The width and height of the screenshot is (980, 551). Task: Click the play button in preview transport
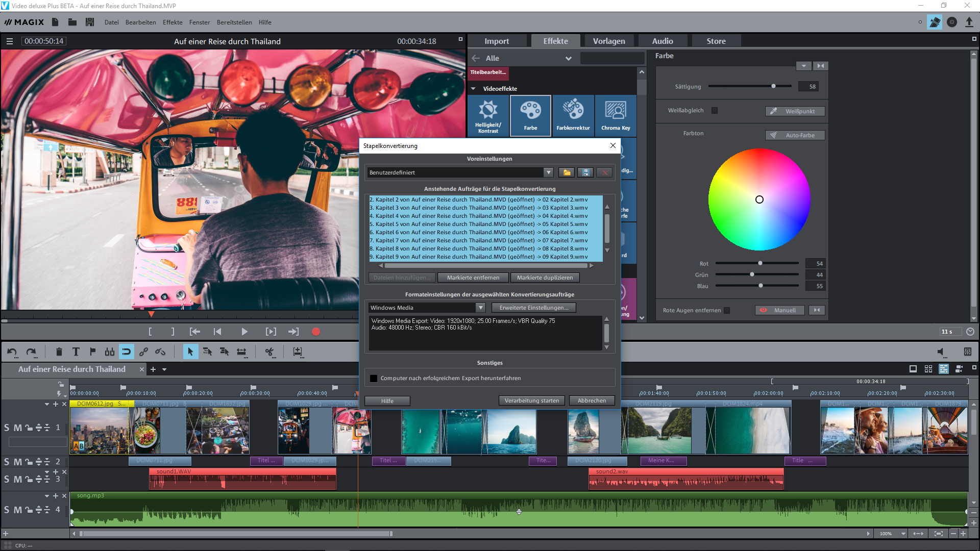click(244, 332)
